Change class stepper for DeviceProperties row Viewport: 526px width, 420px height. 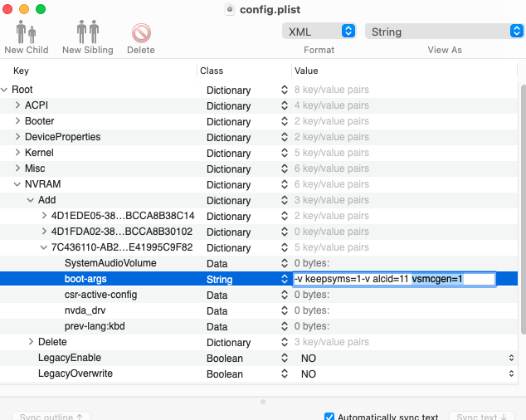pyautogui.click(x=285, y=137)
